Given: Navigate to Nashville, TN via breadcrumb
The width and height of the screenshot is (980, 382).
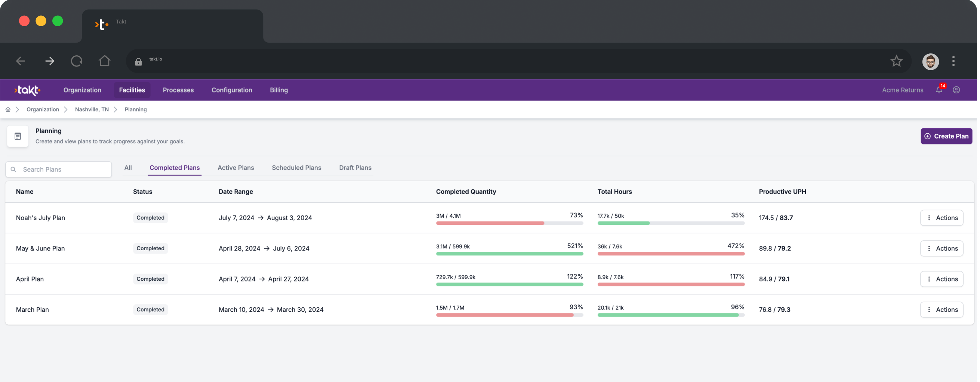Looking at the screenshot, I should coord(91,109).
